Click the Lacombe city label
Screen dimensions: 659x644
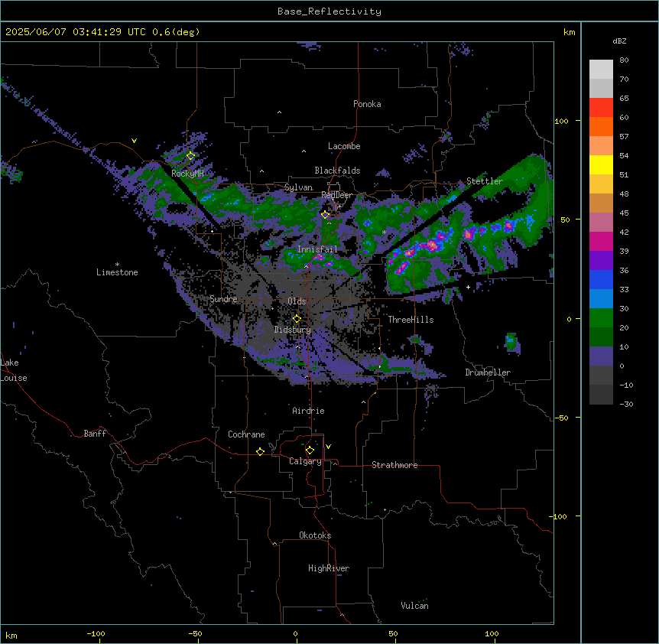344,146
